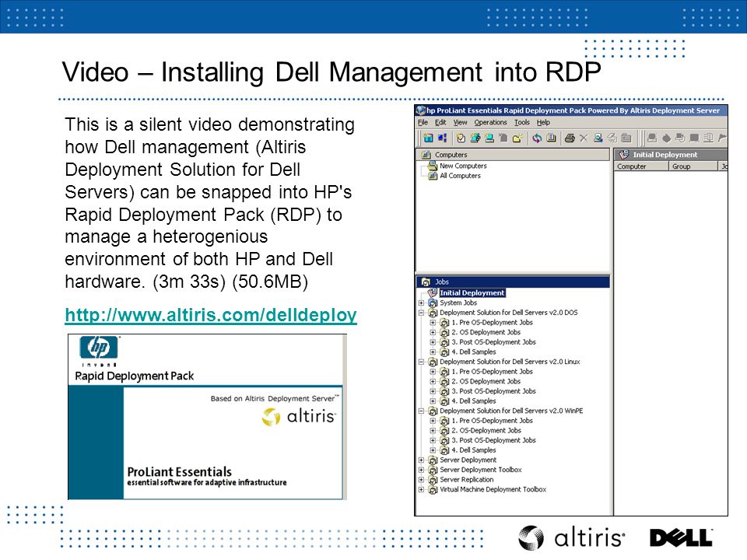This screenshot has width=747, height=560.
Task: Open the File menu
Action: pos(423,122)
